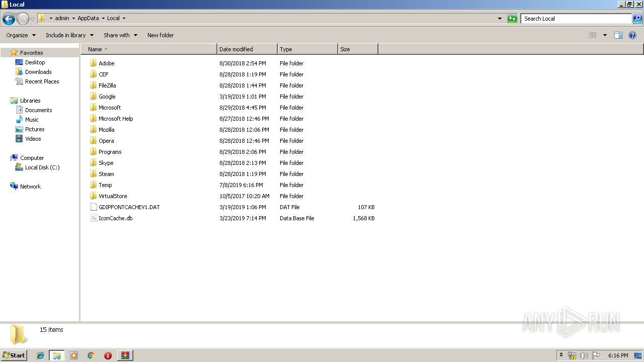
Task: Select Network in the navigation pane
Action: pos(30,187)
